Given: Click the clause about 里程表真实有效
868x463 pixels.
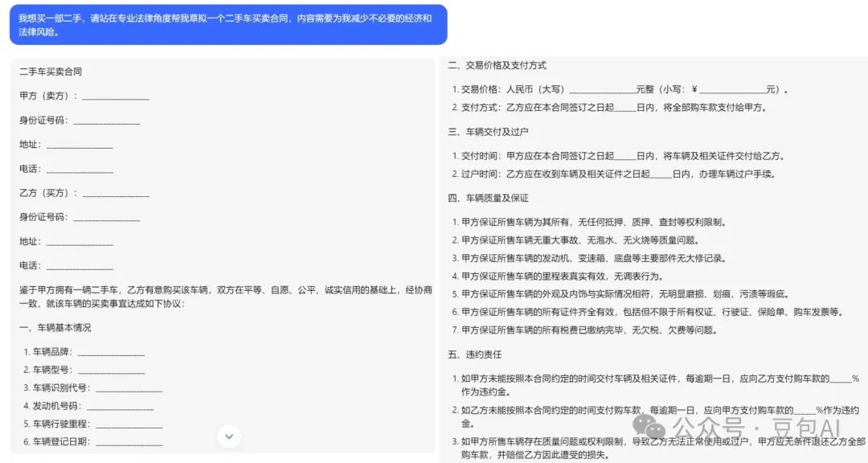Looking at the screenshot, I should (x=558, y=277).
